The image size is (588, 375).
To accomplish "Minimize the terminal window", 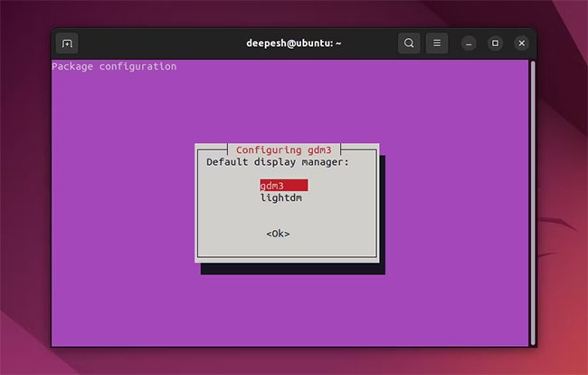I will coord(469,43).
